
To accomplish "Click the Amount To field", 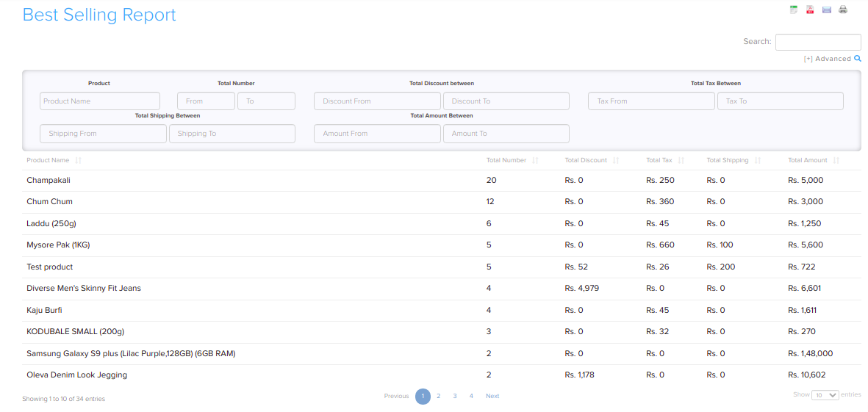I will coord(506,134).
